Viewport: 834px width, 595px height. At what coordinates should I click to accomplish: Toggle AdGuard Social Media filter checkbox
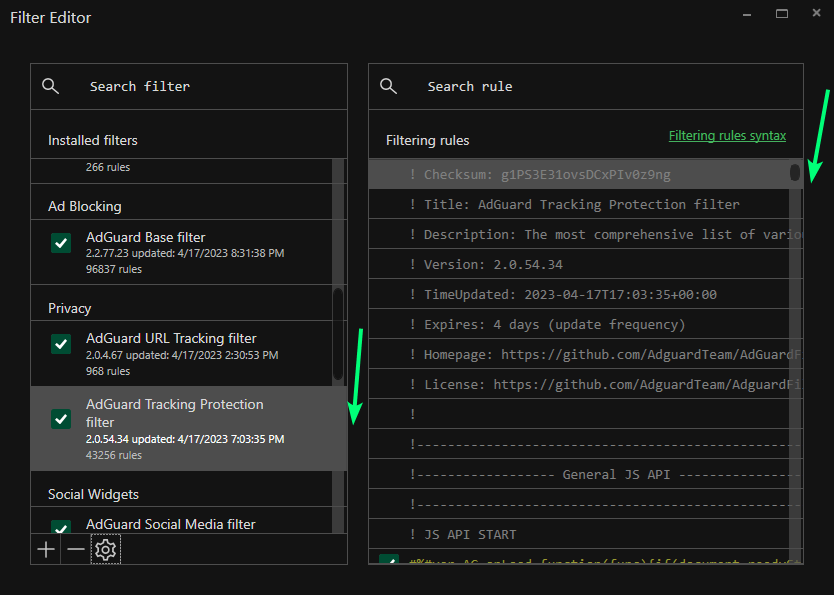(x=61, y=526)
